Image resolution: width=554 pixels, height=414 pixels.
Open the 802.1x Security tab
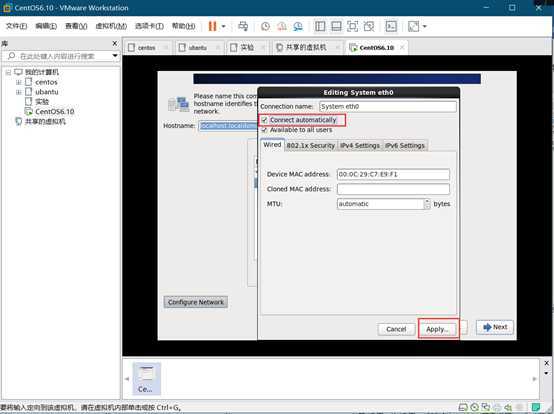tap(311, 146)
